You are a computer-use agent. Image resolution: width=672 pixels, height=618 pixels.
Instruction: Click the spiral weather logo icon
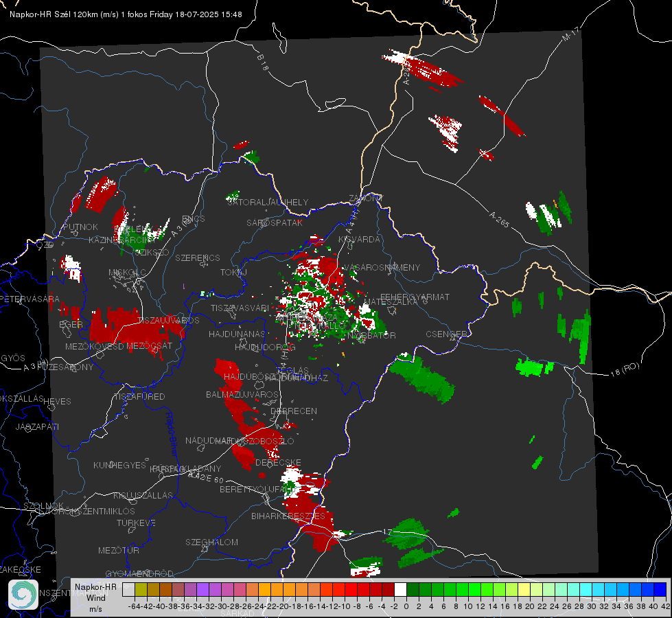(23, 595)
